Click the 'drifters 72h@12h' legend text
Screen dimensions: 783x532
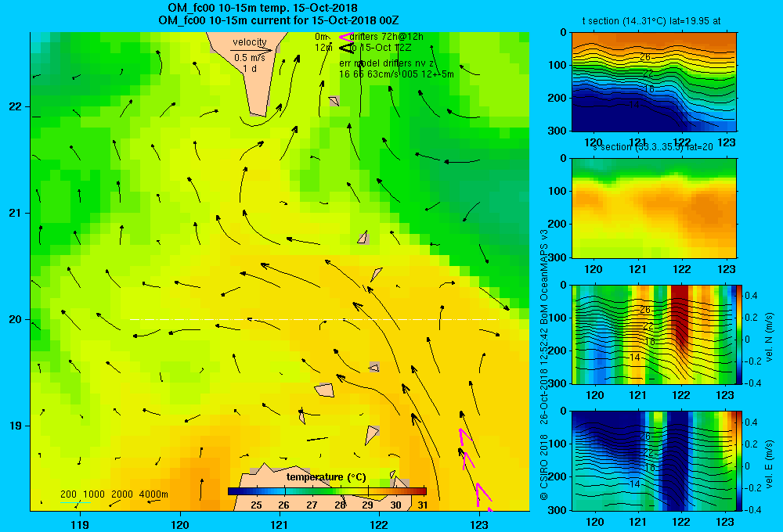387,37
